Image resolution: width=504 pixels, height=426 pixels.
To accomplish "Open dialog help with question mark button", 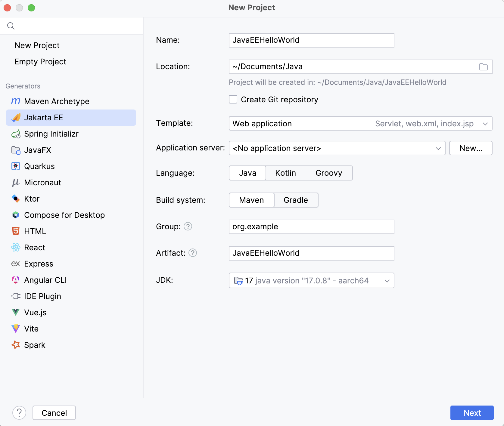I will pos(19,413).
